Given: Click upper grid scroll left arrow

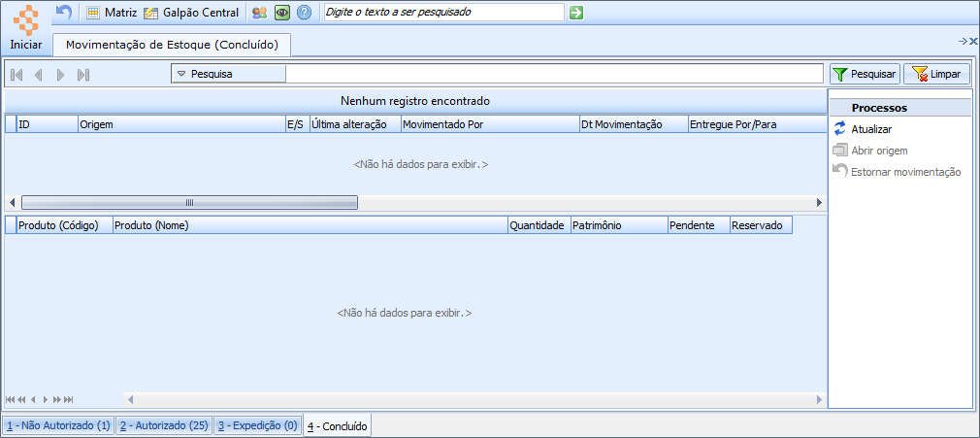Looking at the screenshot, I should [x=12, y=203].
